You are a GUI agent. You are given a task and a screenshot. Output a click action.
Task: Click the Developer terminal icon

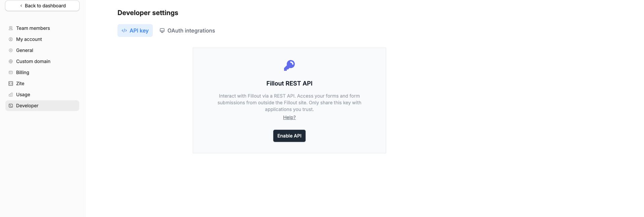tap(11, 106)
